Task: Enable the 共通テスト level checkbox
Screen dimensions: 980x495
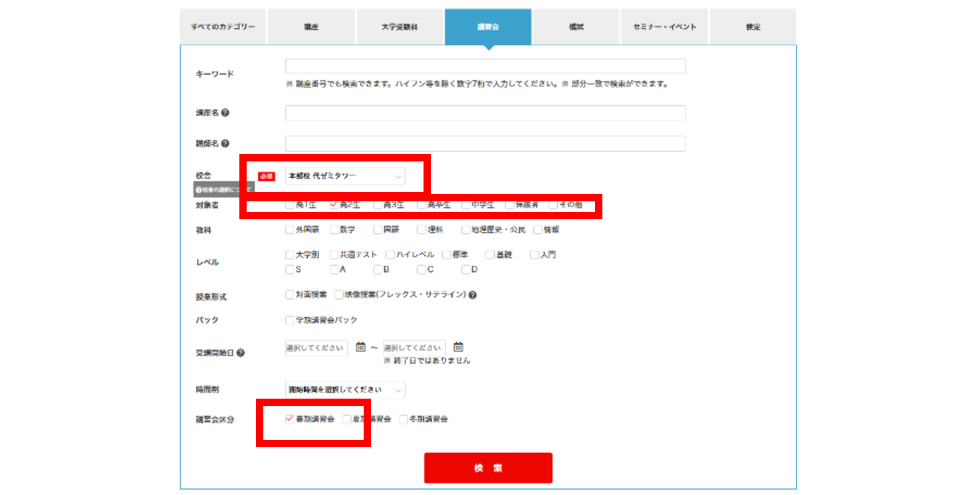Action: [334, 254]
